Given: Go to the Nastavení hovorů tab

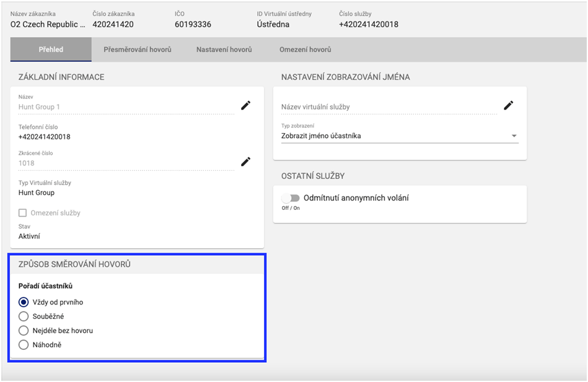Looking at the screenshot, I should [x=224, y=50].
